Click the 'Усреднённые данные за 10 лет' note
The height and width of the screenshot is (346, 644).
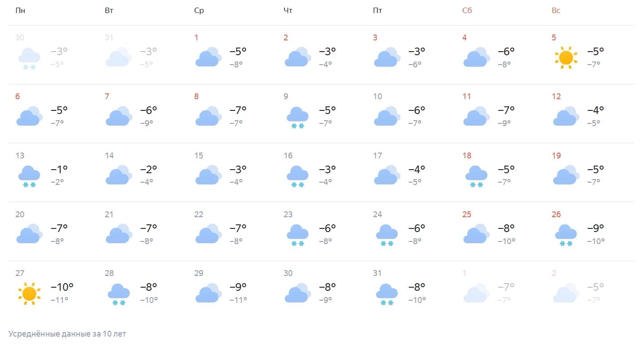67,334
